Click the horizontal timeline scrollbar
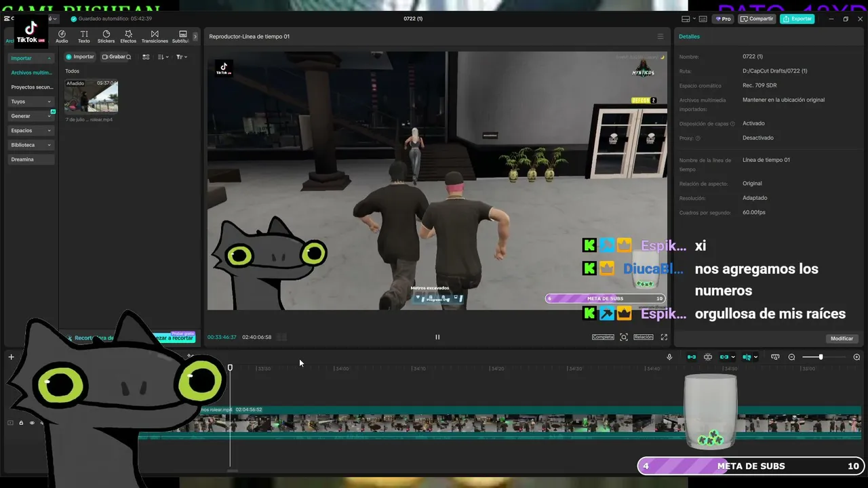 pos(233,470)
